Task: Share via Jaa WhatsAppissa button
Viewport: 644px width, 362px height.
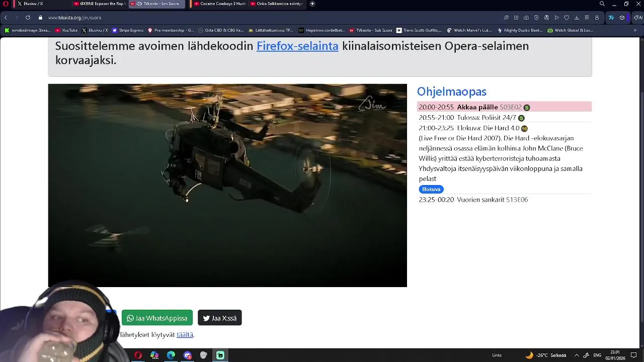Action: (157, 318)
